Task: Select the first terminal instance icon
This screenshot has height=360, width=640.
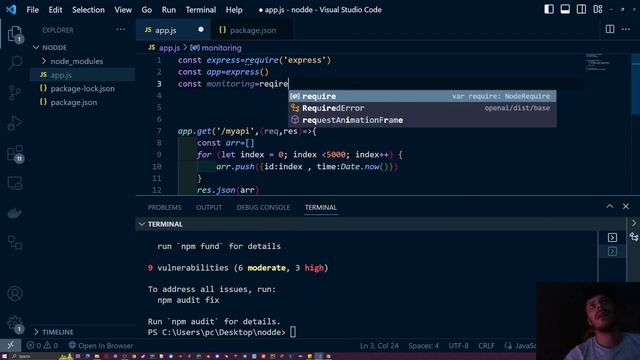Action: [612, 238]
